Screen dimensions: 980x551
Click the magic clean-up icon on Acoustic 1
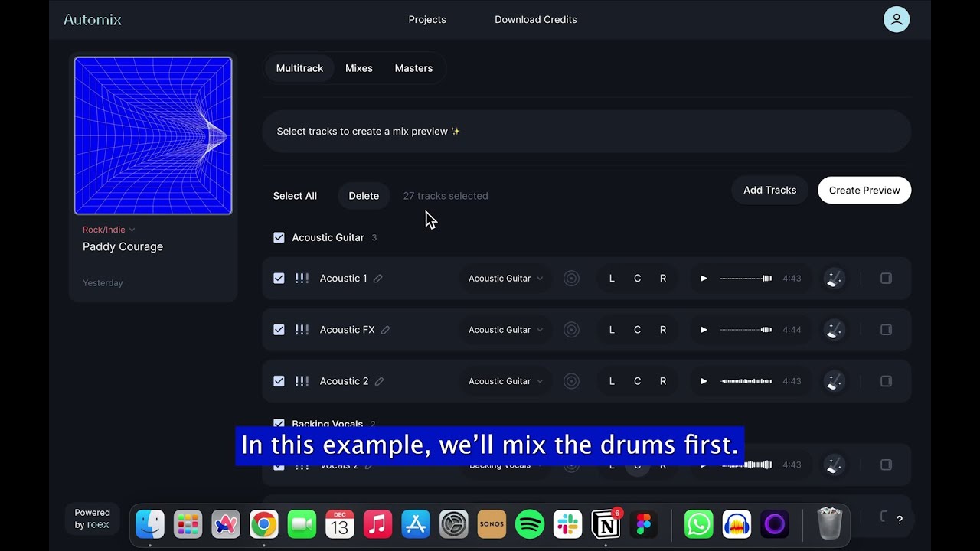click(x=835, y=279)
